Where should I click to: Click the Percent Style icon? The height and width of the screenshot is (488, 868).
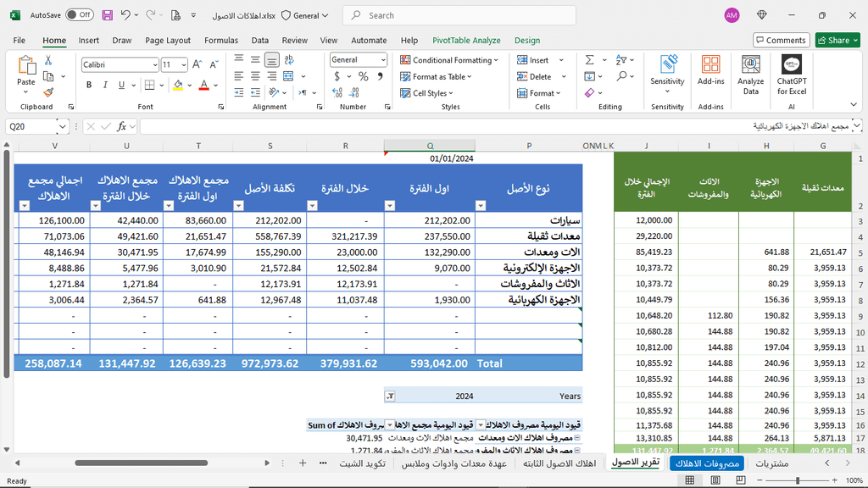[x=364, y=76]
